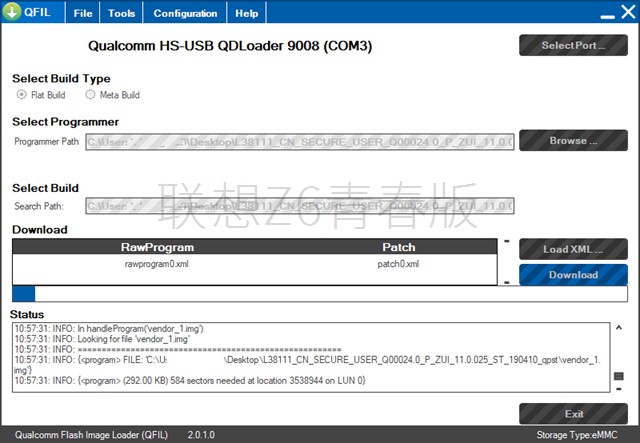640x443 pixels.
Task: Click the status log scroll-up arrow
Action: pyautogui.click(x=619, y=327)
